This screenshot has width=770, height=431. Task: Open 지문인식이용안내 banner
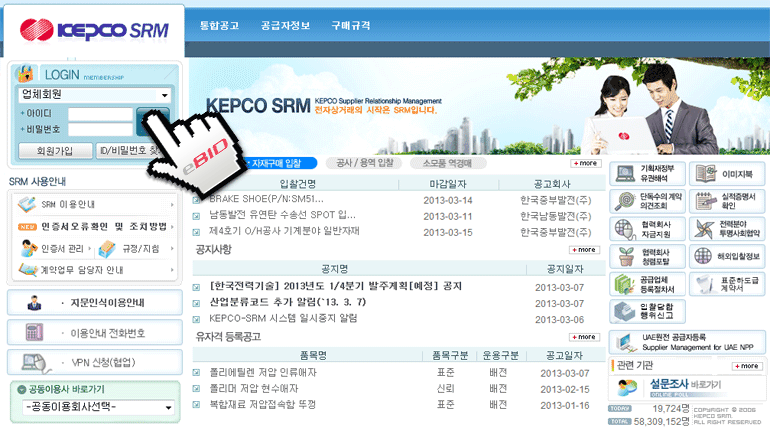click(95, 303)
